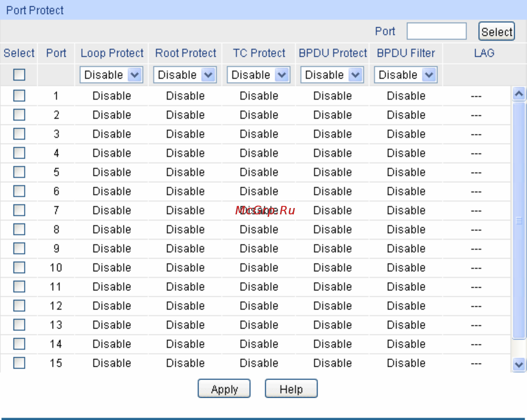Open the Root Protect dropdown
This screenshot has height=420, width=527.
pos(185,75)
